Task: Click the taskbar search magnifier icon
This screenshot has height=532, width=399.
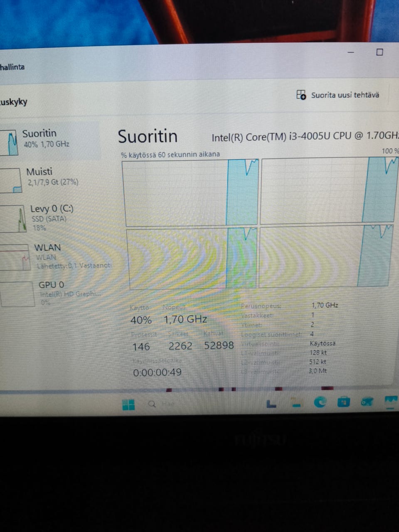Action: 152,404
